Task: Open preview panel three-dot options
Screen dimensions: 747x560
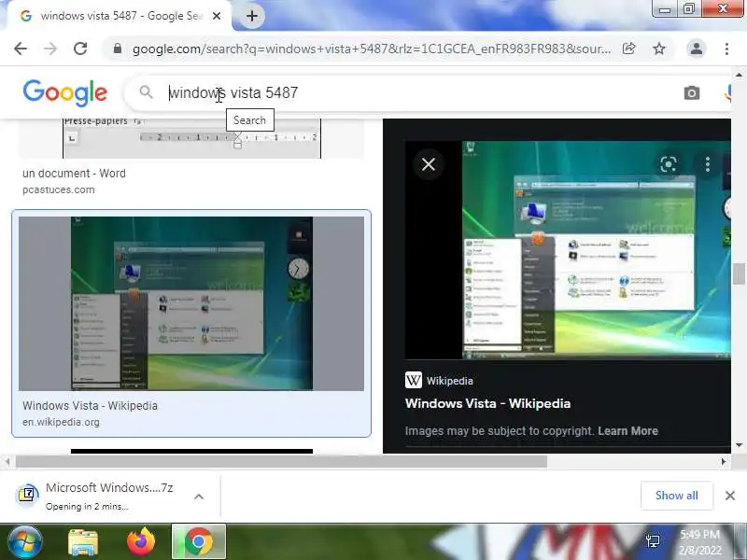Action: 708,164
